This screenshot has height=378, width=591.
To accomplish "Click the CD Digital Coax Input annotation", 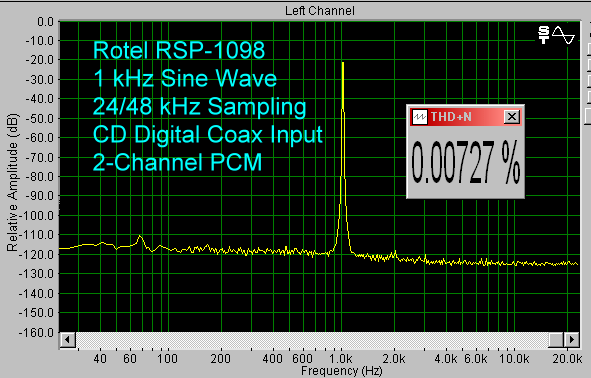I will coord(208,135).
